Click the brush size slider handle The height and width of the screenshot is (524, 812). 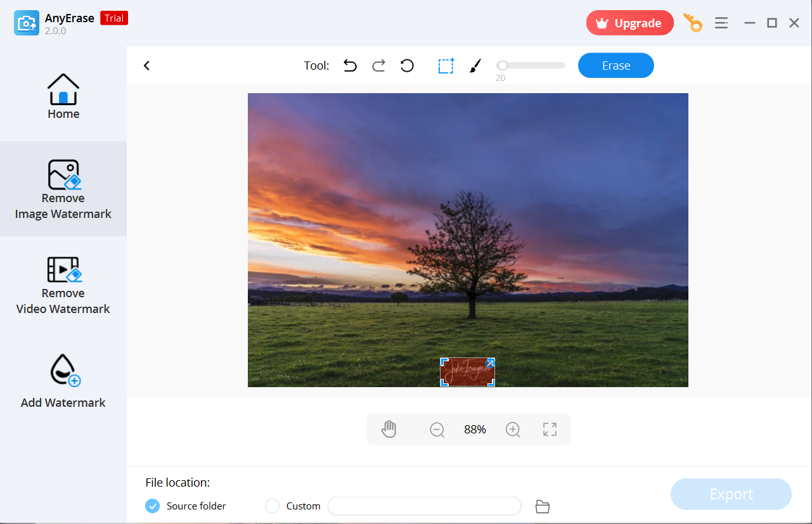(502, 65)
